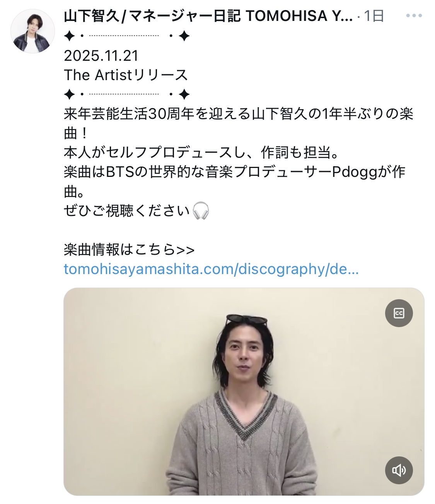435x504 pixels.
Task: Click the 2025.11.21 date line
Action: (x=101, y=56)
